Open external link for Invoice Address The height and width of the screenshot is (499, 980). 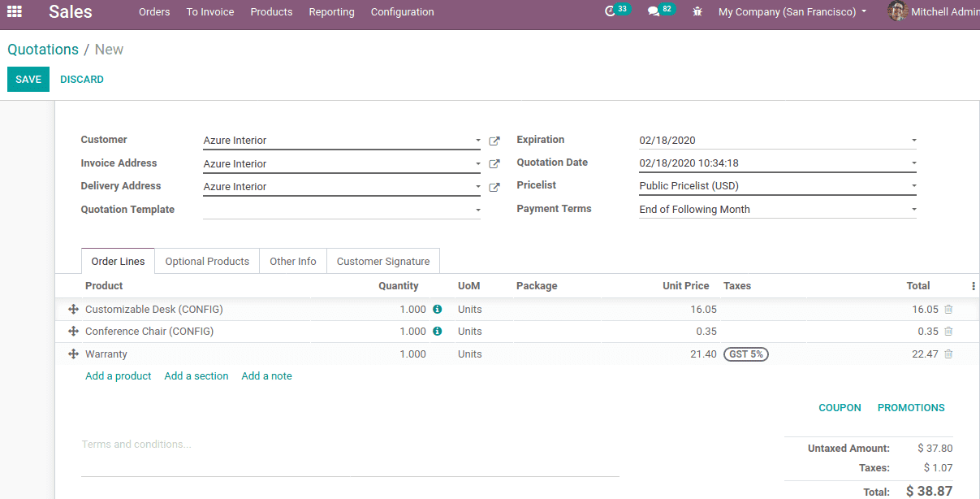pos(494,164)
